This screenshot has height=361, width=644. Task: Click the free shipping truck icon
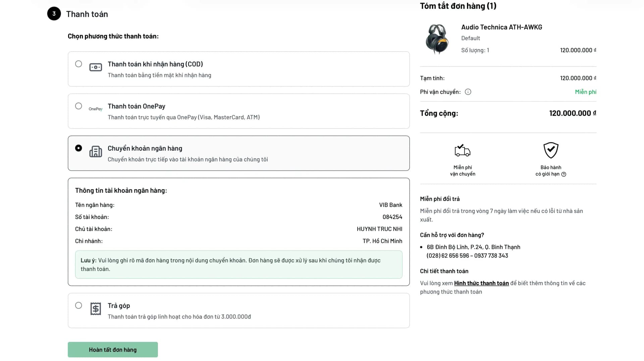[463, 150]
